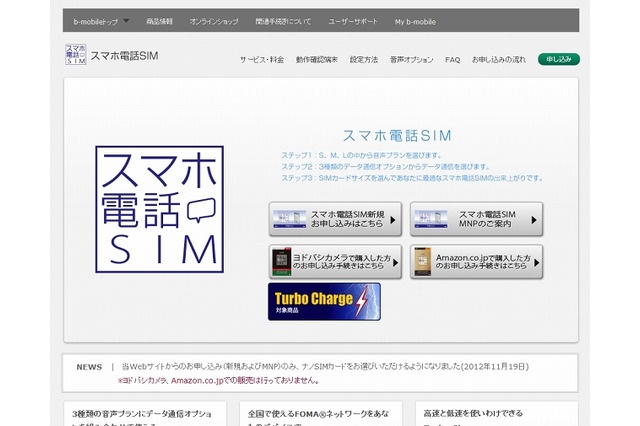
Task: Click the SIM thumbnail in 新規お申し込み button
Action: coord(289,219)
